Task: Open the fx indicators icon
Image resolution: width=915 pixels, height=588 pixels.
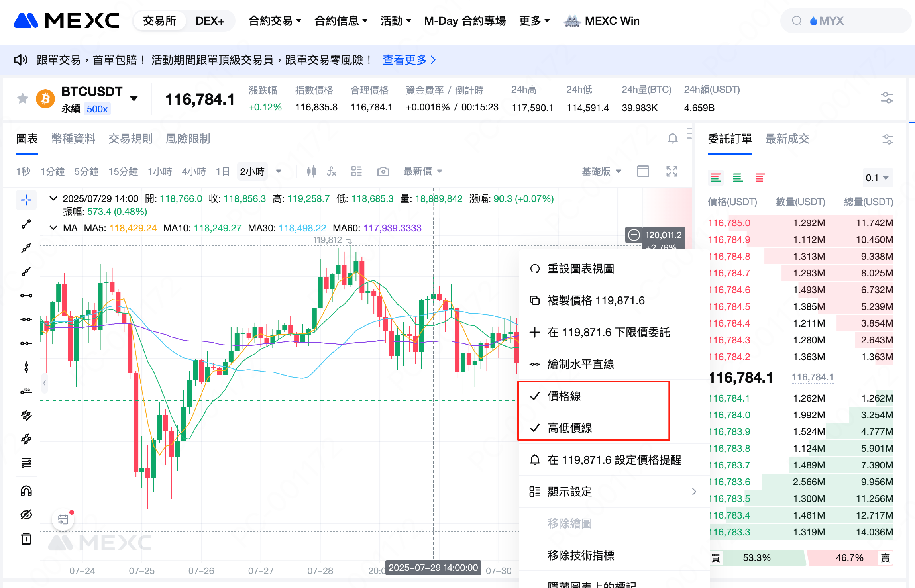Action: tap(332, 171)
